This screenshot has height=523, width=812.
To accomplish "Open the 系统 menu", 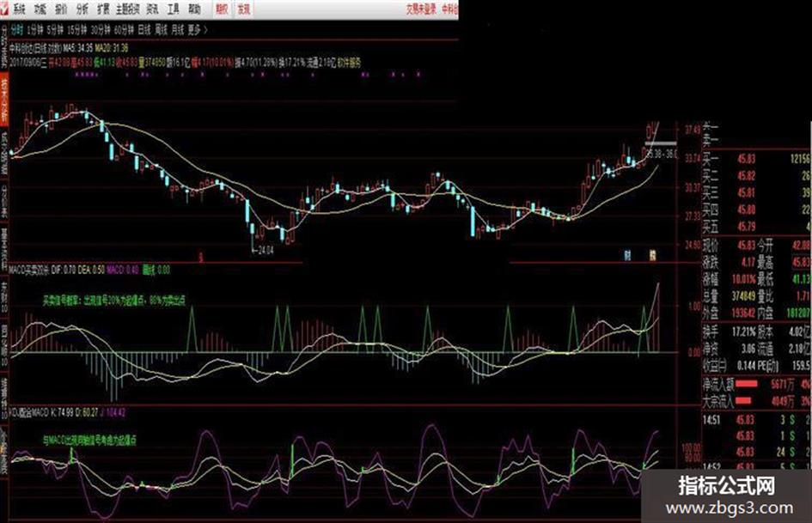I will point(19,9).
